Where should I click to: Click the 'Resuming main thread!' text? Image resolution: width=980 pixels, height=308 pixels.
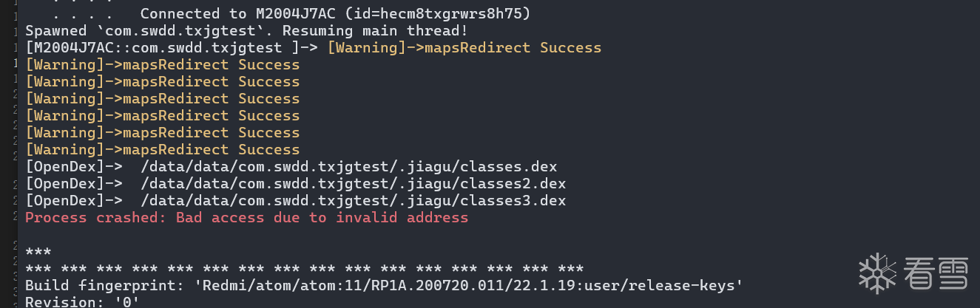375,31
